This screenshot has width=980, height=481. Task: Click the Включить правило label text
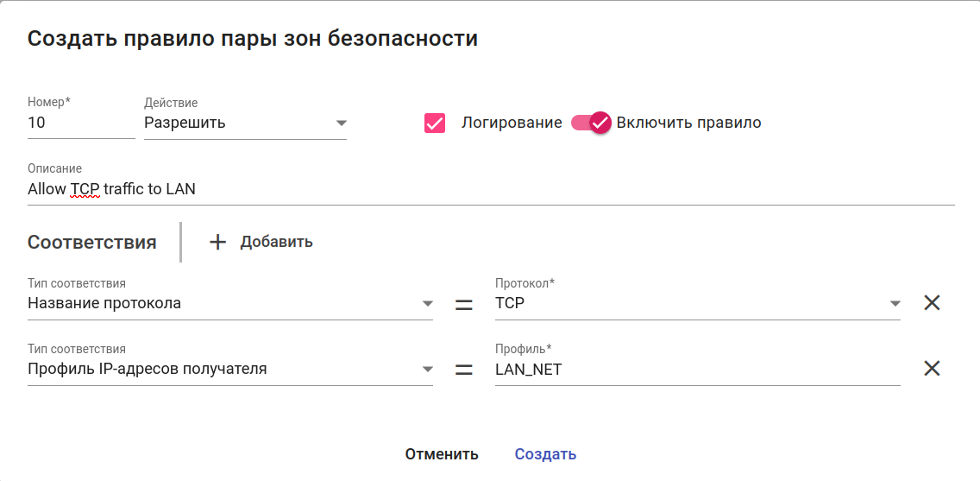point(688,123)
